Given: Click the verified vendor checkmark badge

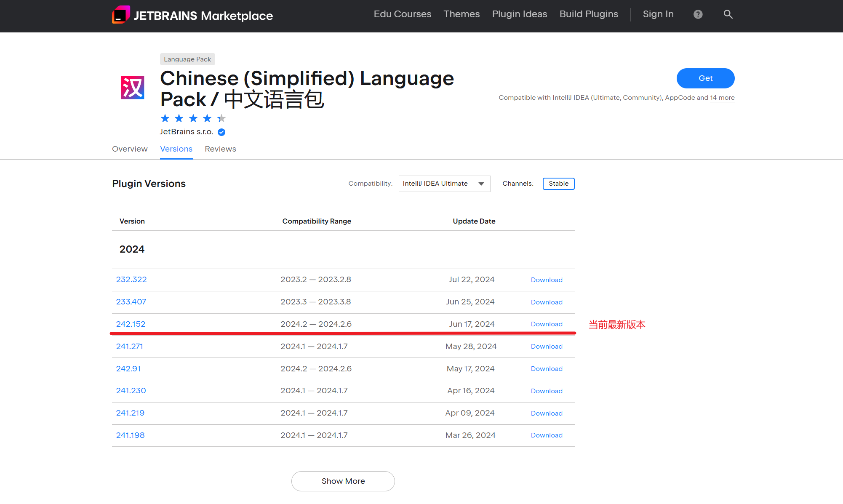Looking at the screenshot, I should (221, 132).
